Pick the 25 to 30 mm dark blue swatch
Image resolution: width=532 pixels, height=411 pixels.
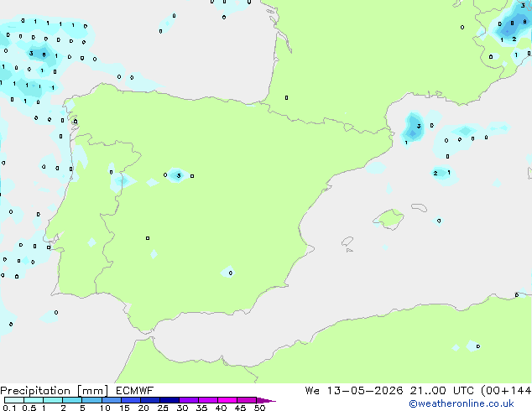170,400
